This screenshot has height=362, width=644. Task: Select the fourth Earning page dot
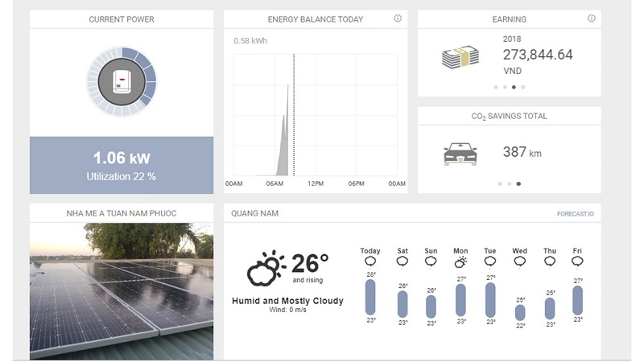[523, 87]
